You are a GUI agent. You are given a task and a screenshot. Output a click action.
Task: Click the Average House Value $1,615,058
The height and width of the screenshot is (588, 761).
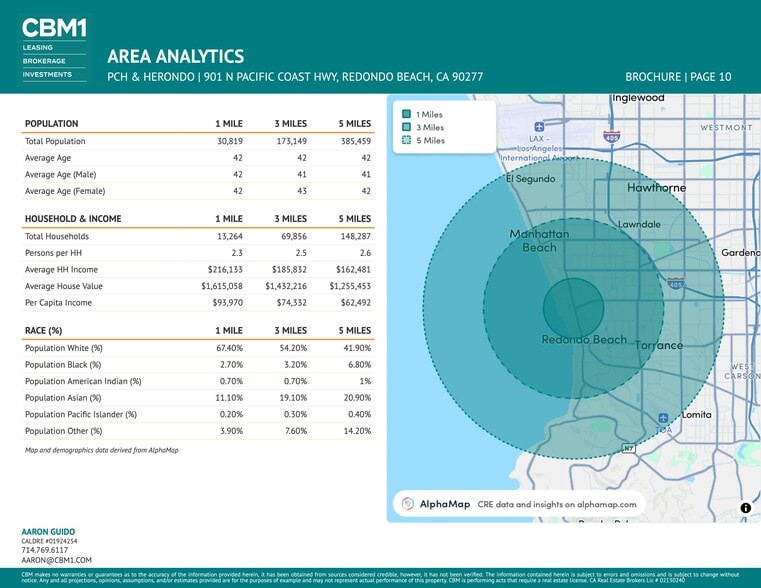pos(222,286)
